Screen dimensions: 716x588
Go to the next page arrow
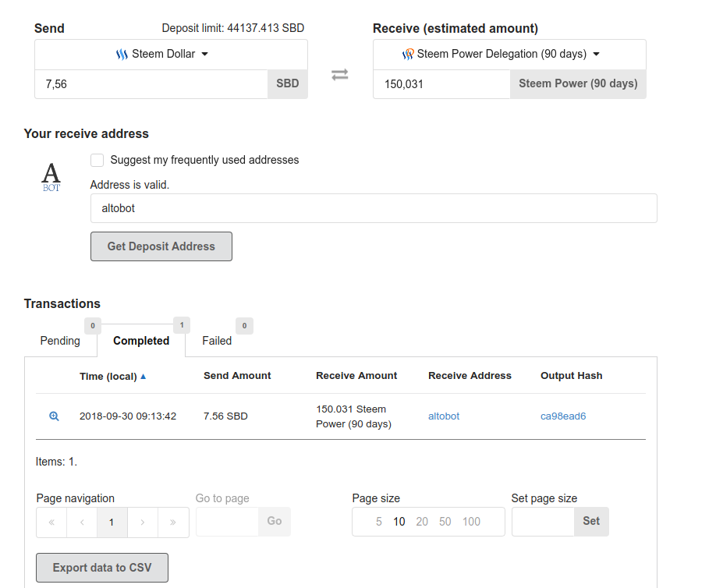[x=143, y=522]
